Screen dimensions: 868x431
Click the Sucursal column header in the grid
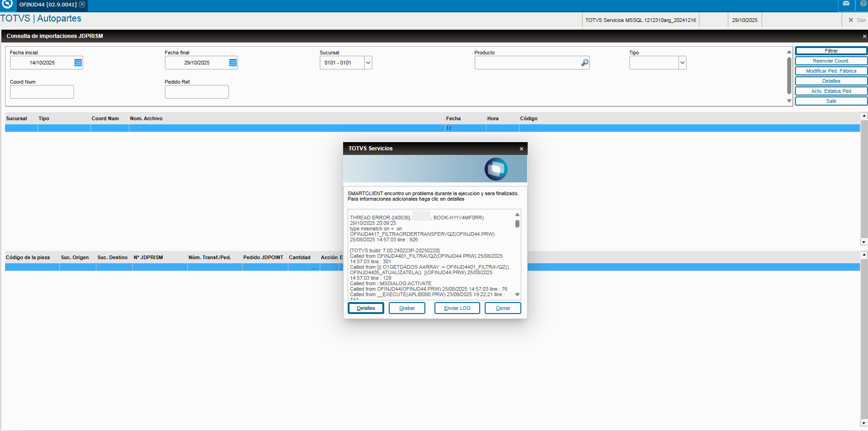pos(16,118)
